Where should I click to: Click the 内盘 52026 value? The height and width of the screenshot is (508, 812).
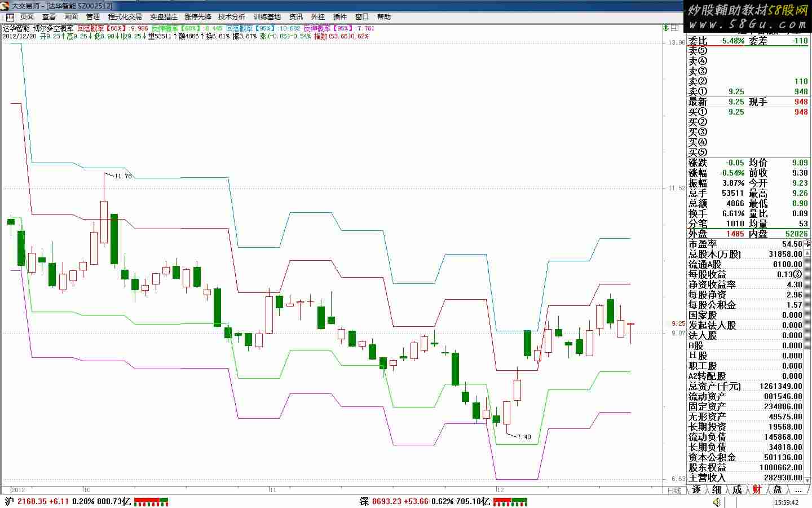click(797, 234)
